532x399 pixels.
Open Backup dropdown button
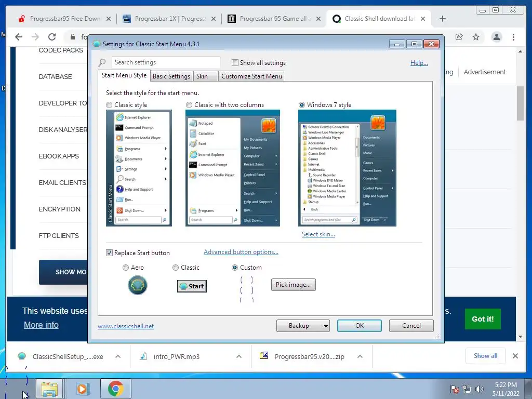tap(303, 326)
